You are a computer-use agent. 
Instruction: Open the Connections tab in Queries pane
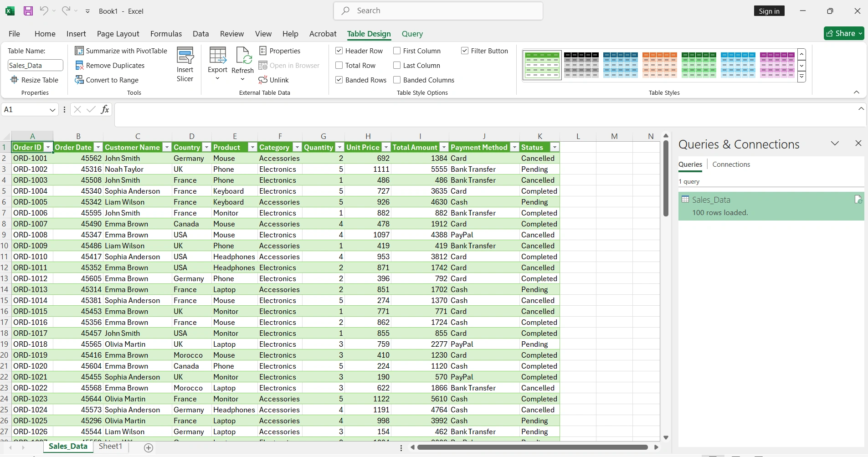(x=731, y=164)
